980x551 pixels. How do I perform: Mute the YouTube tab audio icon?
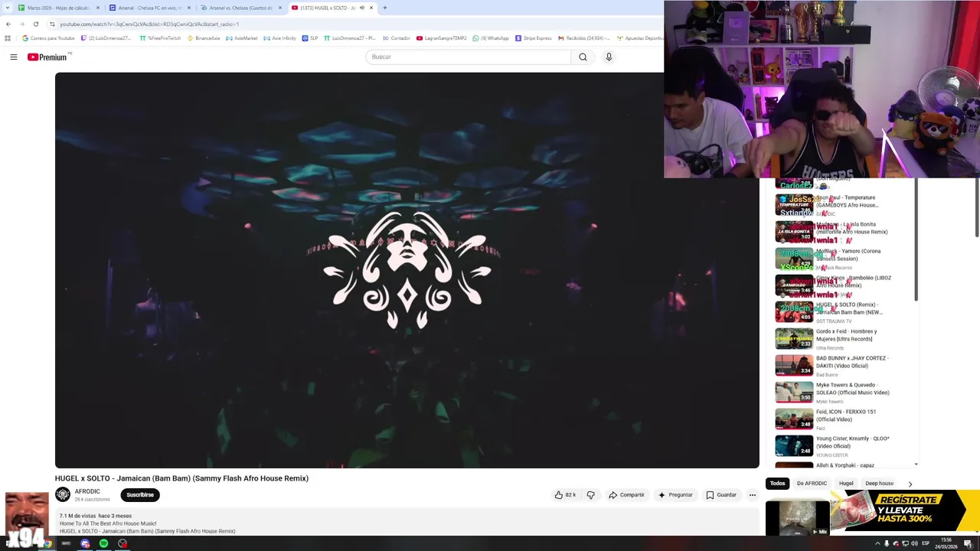[361, 8]
